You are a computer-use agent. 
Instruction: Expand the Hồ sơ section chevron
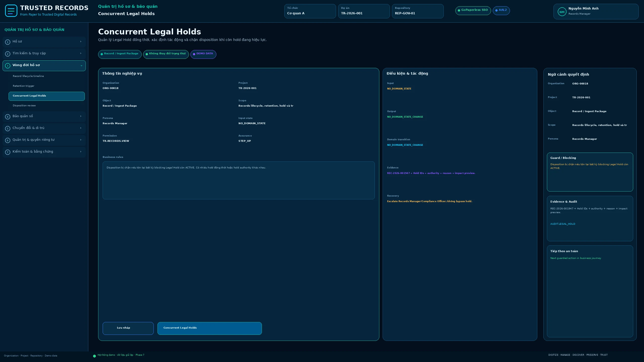coord(81,41)
